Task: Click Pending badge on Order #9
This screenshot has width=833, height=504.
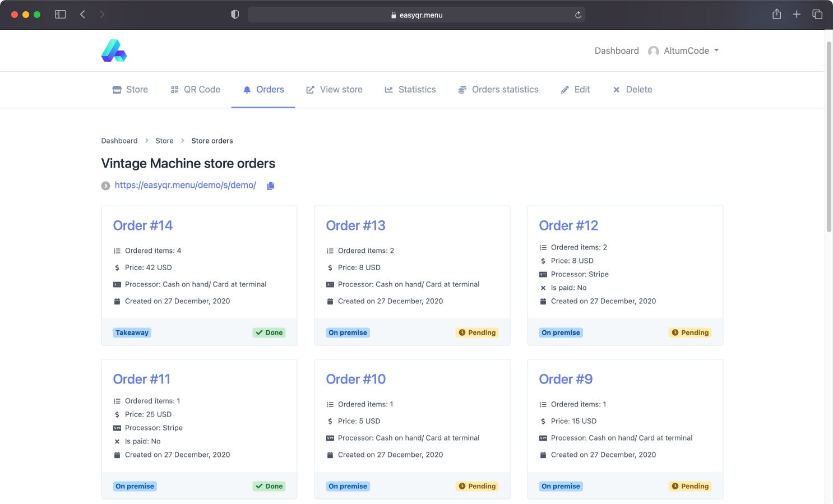Action: [x=690, y=486]
